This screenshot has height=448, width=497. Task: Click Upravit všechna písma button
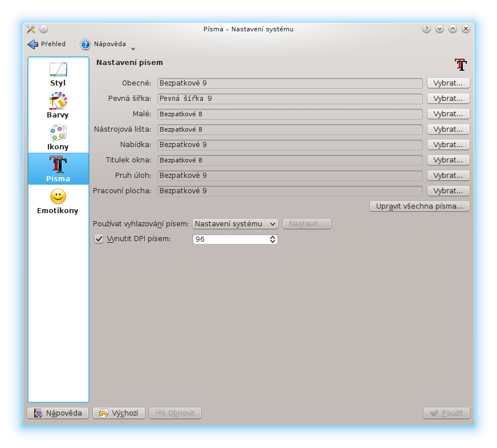tap(419, 206)
